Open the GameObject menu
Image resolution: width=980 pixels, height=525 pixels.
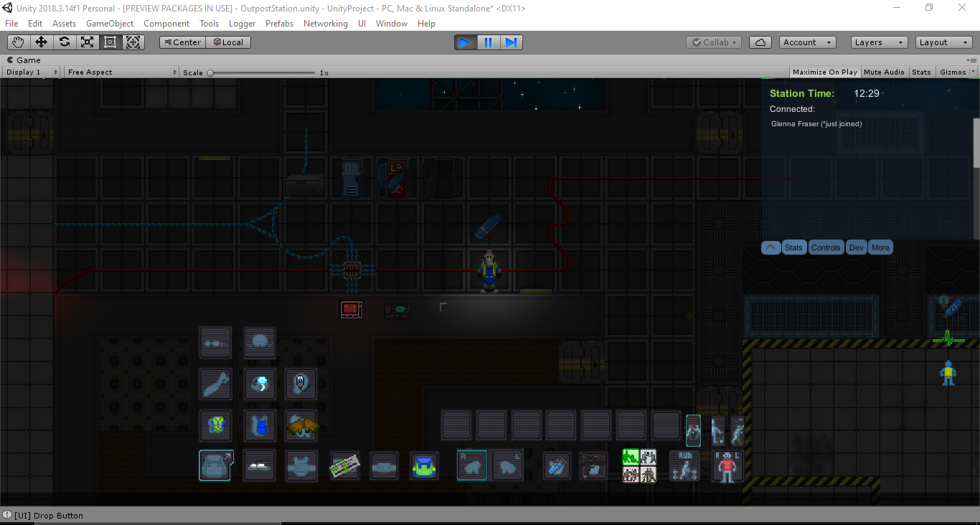click(109, 23)
